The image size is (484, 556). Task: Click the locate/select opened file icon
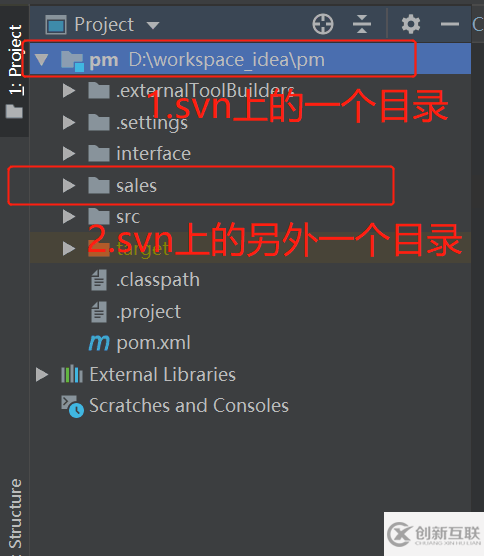pos(323,24)
